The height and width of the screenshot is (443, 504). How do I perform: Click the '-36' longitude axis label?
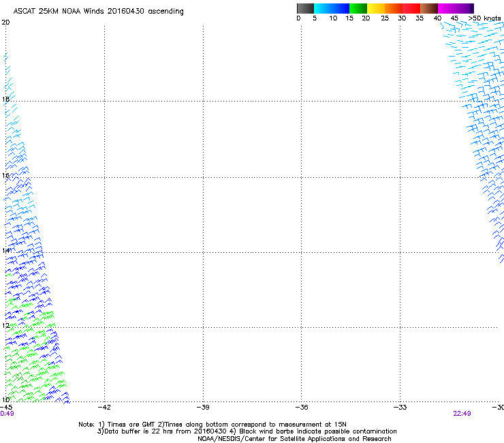[x=302, y=408]
